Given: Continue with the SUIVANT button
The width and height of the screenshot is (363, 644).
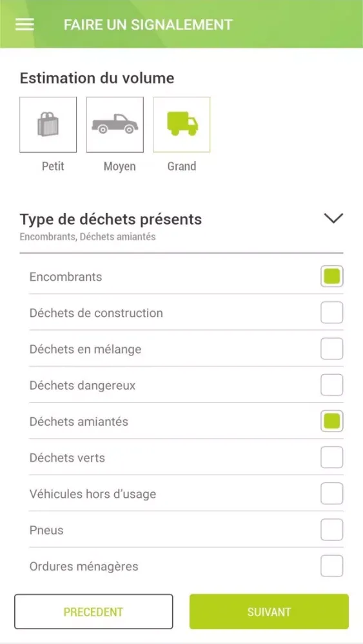Looking at the screenshot, I should 269,612.
